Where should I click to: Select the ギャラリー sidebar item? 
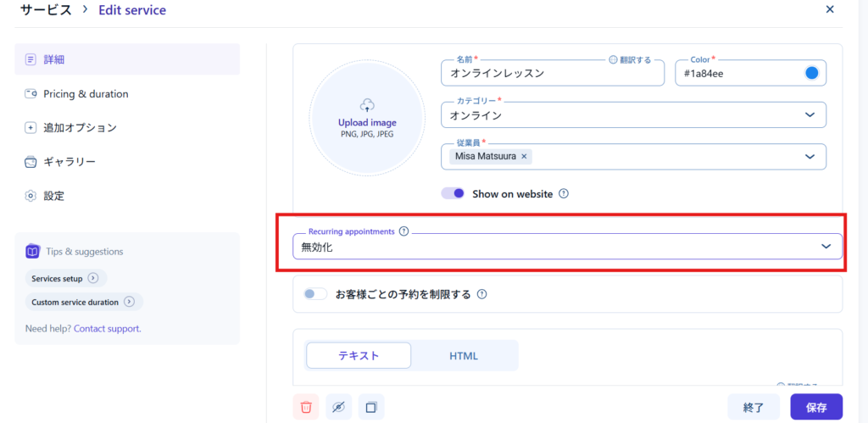tap(70, 162)
